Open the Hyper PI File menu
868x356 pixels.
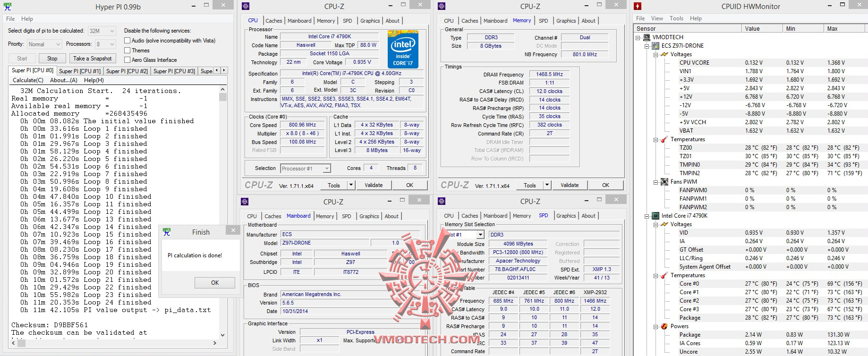click(x=10, y=19)
